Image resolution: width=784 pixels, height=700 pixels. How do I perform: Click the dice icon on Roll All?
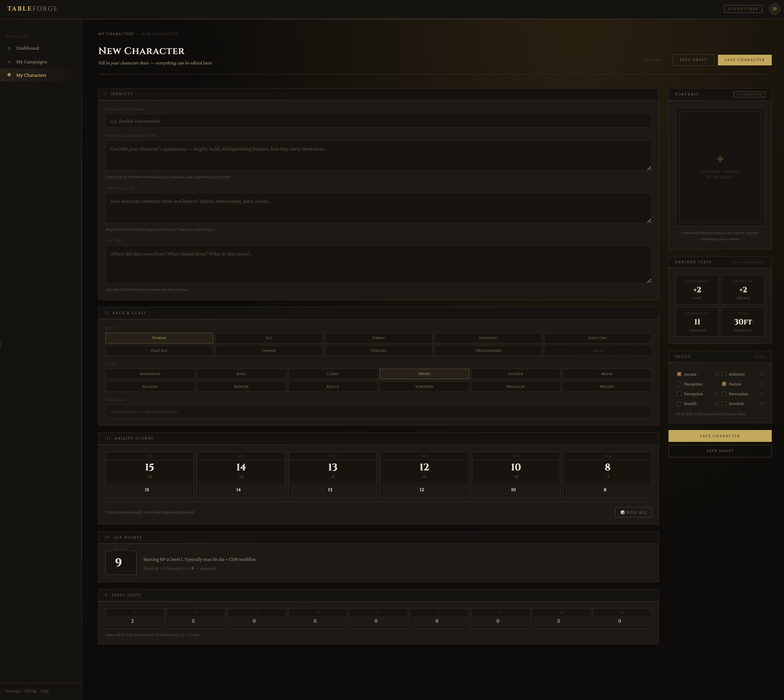tap(622, 512)
